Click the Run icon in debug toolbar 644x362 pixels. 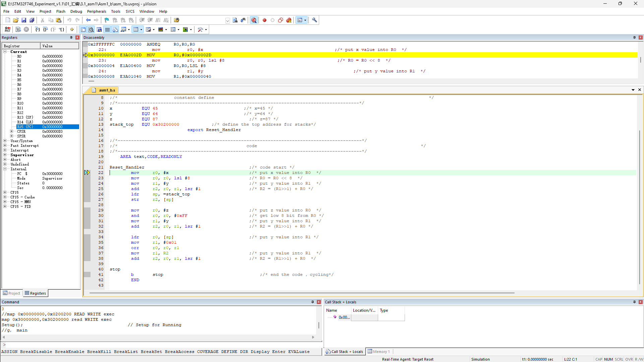pos(18,29)
